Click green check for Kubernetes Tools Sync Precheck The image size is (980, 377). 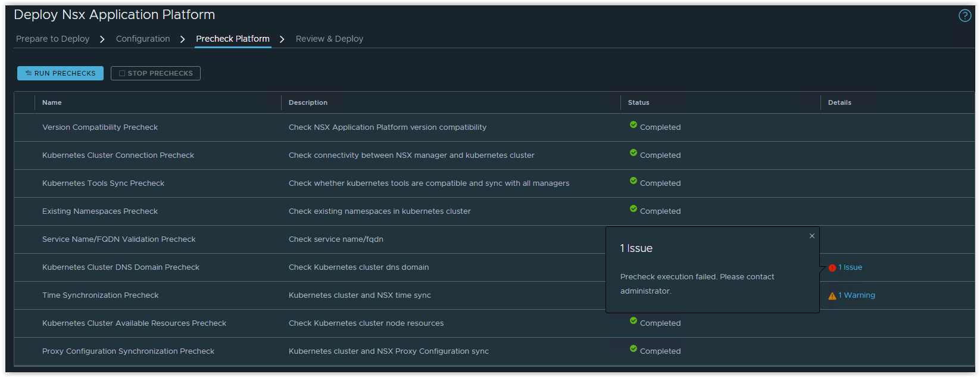pyautogui.click(x=633, y=181)
